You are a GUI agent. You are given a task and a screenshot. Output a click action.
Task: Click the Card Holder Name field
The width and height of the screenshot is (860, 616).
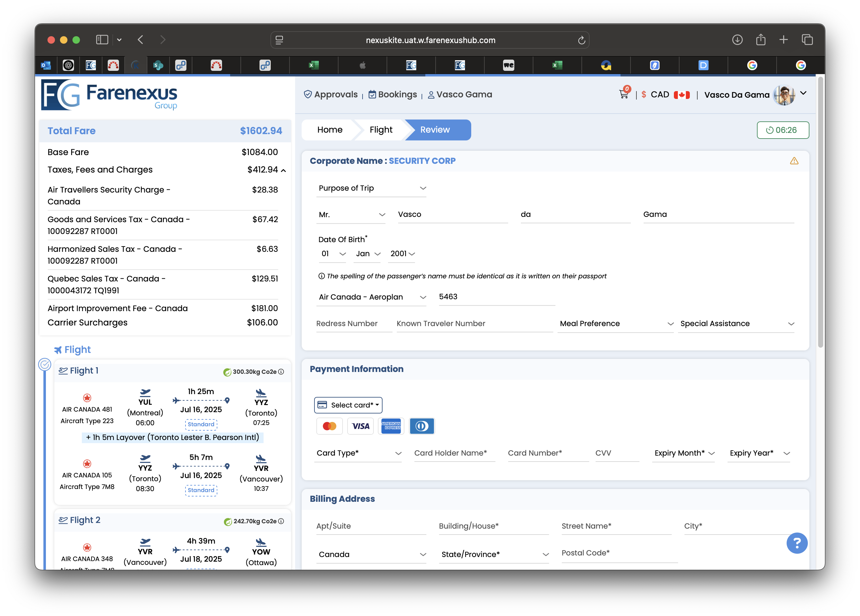click(455, 453)
